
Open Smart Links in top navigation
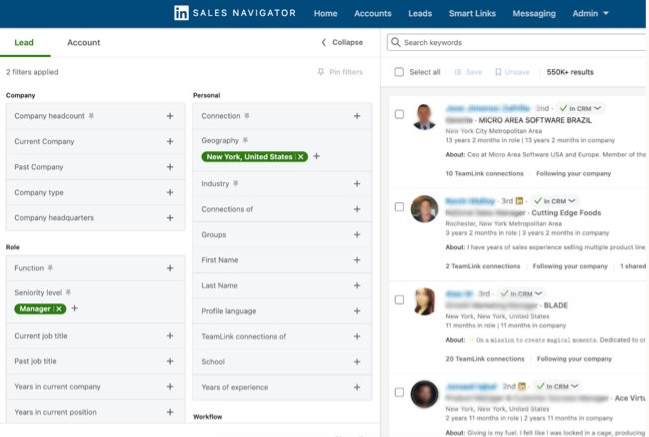coord(472,13)
